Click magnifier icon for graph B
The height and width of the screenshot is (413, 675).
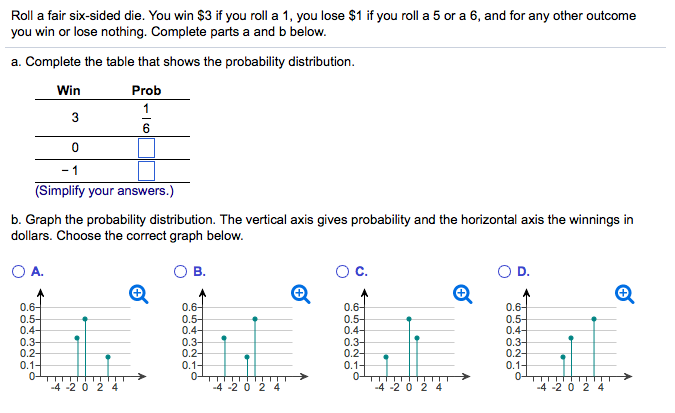point(298,293)
